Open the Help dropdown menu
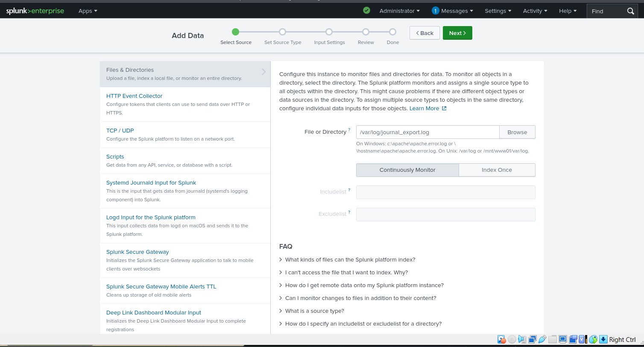Viewport: 644px width, 347px height. [568, 11]
